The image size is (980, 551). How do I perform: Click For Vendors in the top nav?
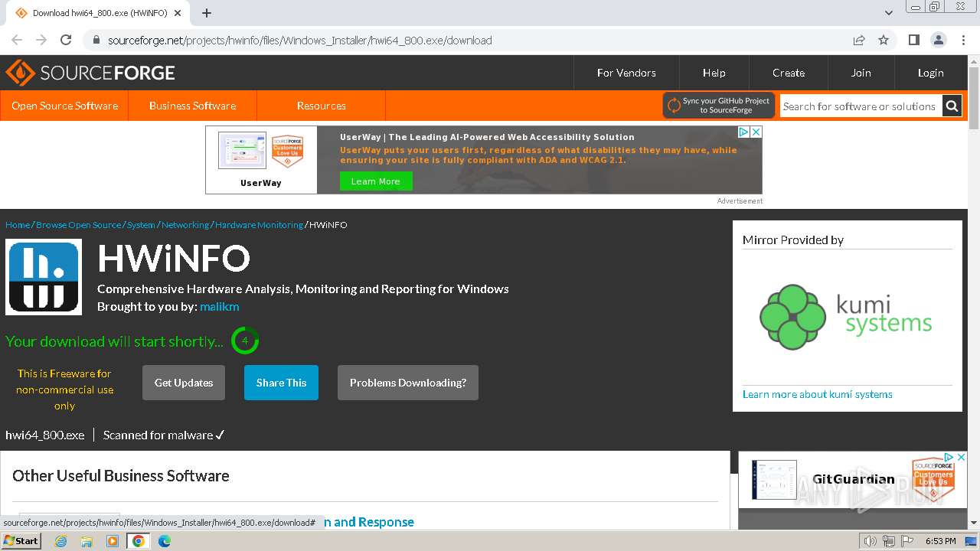pos(626,73)
